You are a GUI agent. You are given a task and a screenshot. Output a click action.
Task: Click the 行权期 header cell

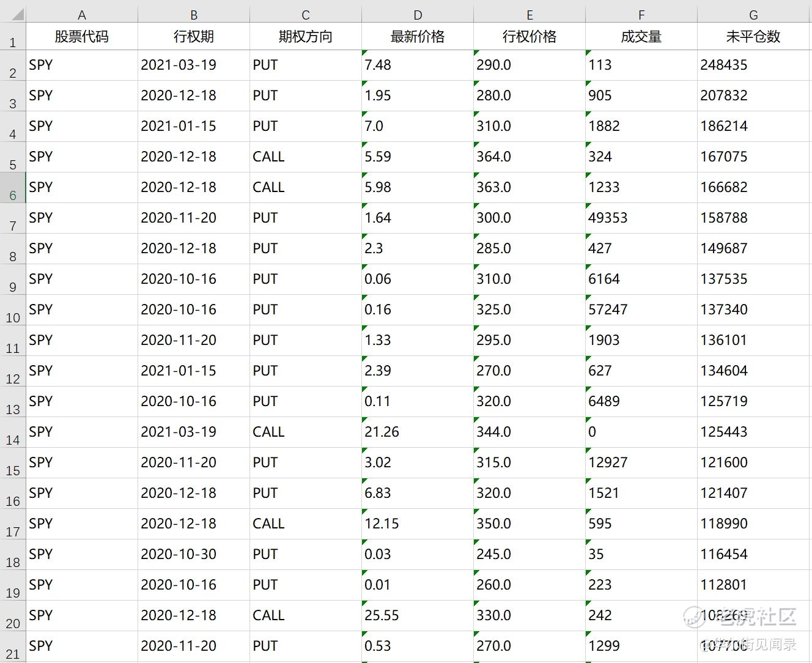194,37
